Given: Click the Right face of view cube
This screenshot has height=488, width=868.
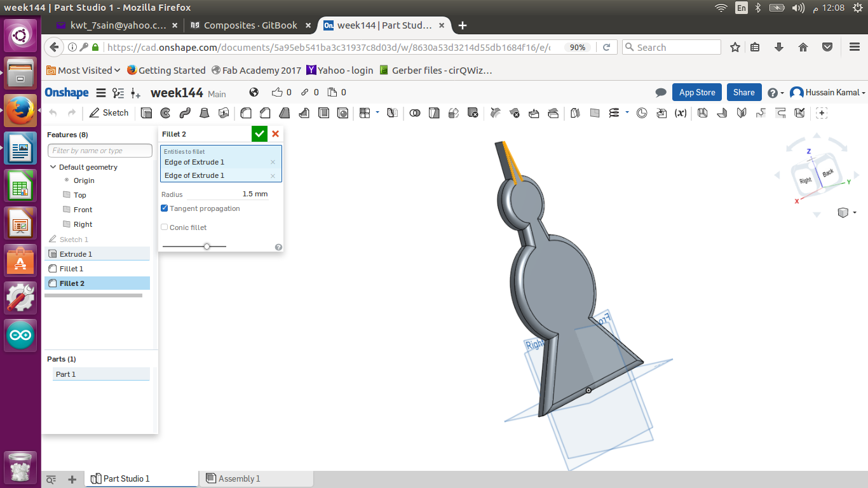Looking at the screenshot, I should click(806, 180).
